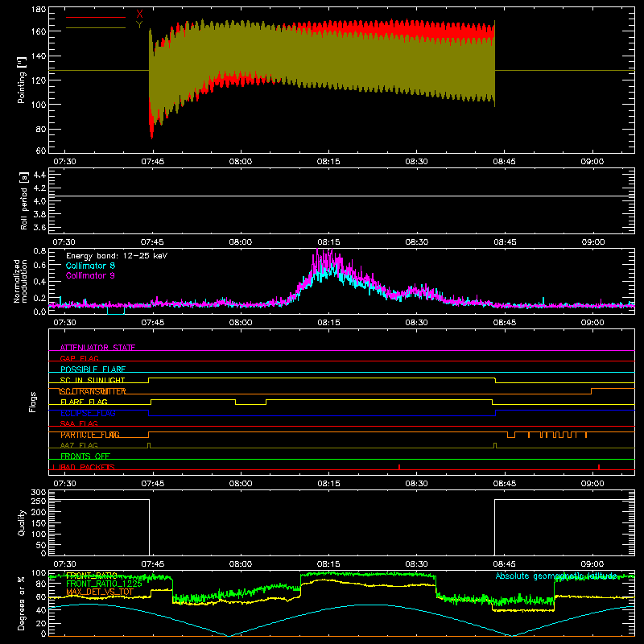Click the Roll period axis title

coord(24,200)
